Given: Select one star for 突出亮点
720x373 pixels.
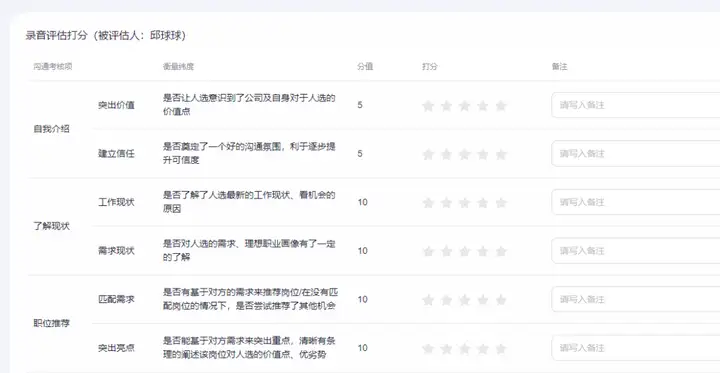Looking at the screenshot, I should coord(428,349).
